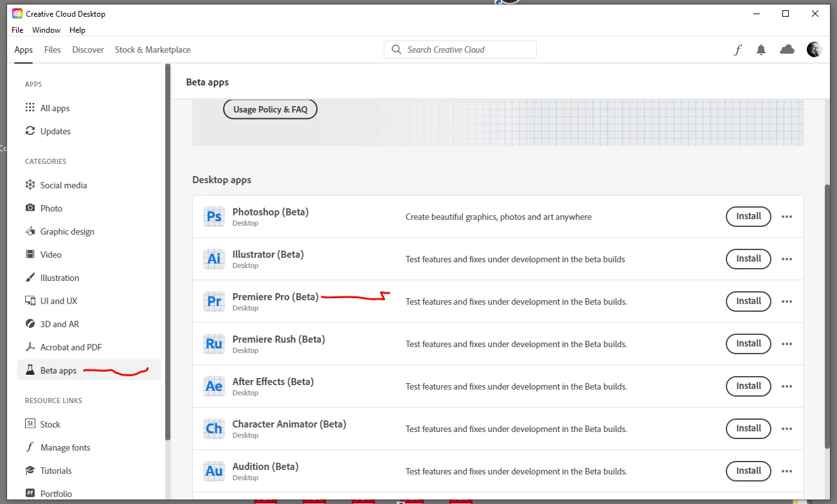Open the Window menu

[x=46, y=30]
